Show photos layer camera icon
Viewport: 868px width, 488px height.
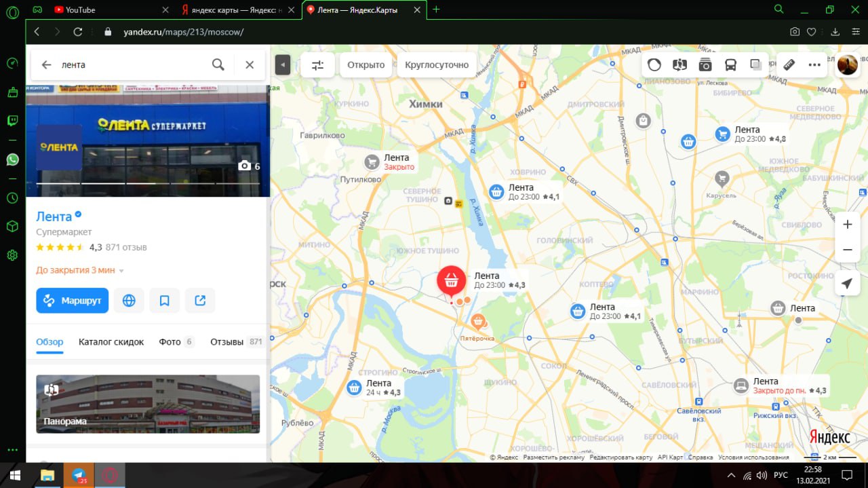point(705,65)
